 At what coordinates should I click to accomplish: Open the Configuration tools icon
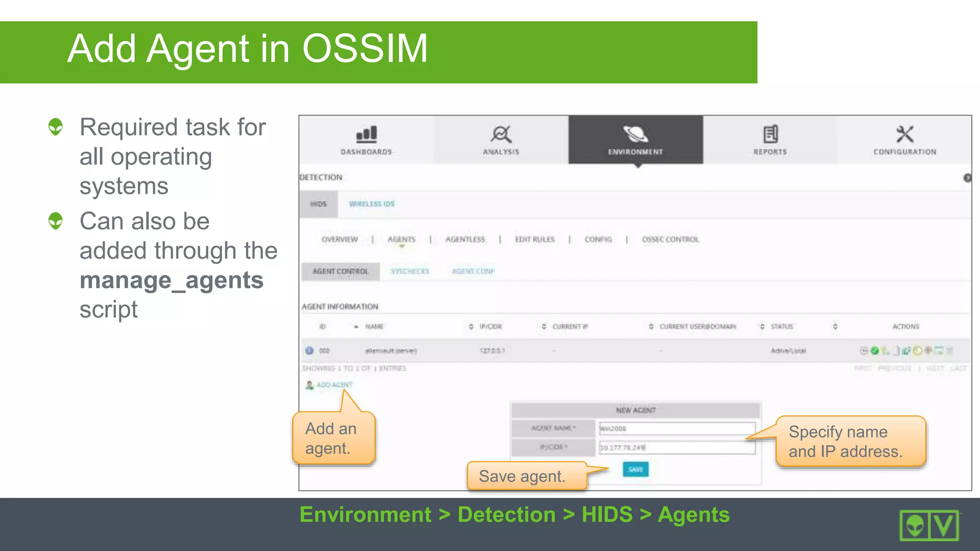point(905,134)
